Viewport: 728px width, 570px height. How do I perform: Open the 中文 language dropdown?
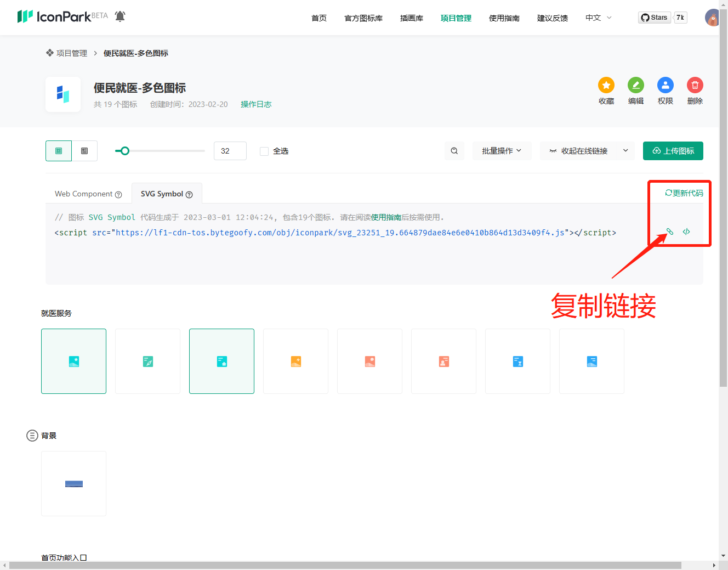click(x=598, y=18)
